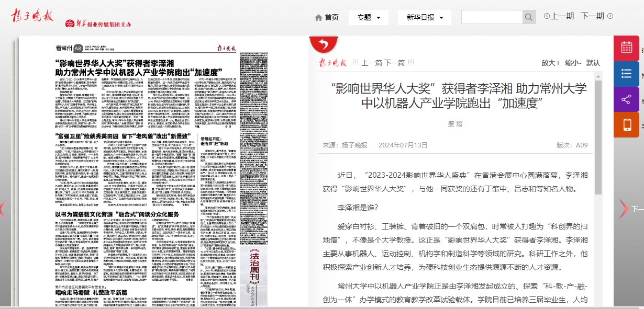
Task: Enlarge text with 放大+
Action: 551,62
